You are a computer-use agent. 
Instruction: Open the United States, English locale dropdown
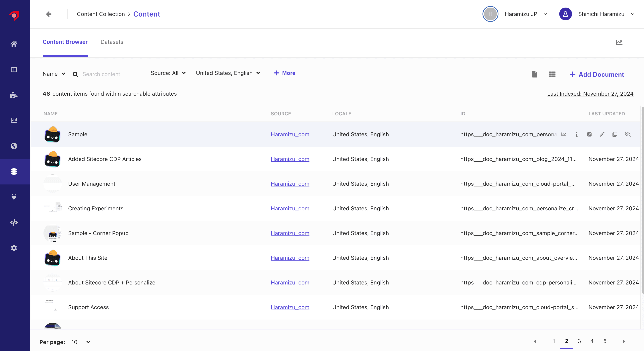coord(228,73)
